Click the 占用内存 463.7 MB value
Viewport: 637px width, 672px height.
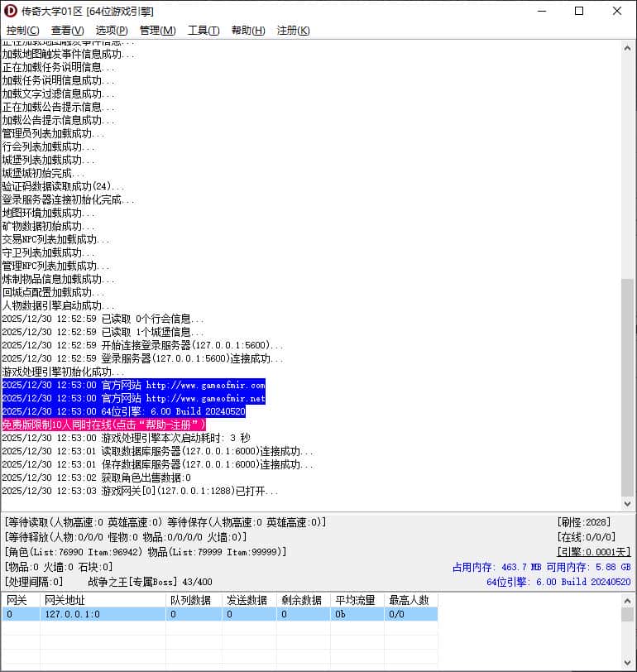(497, 567)
